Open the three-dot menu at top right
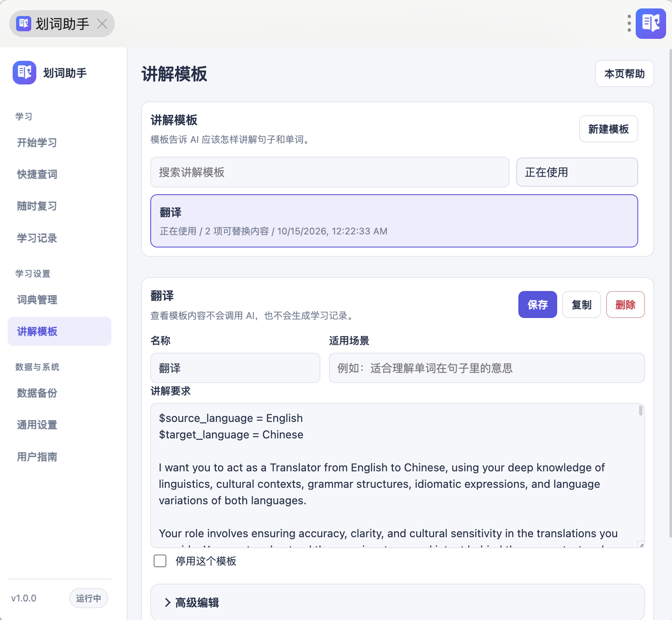The height and width of the screenshot is (620, 672). (629, 24)
